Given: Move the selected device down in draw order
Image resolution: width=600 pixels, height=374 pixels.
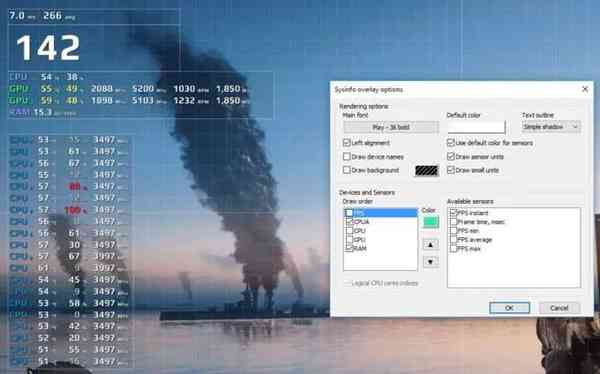Looking at the screenshot, I should [430, 262].
